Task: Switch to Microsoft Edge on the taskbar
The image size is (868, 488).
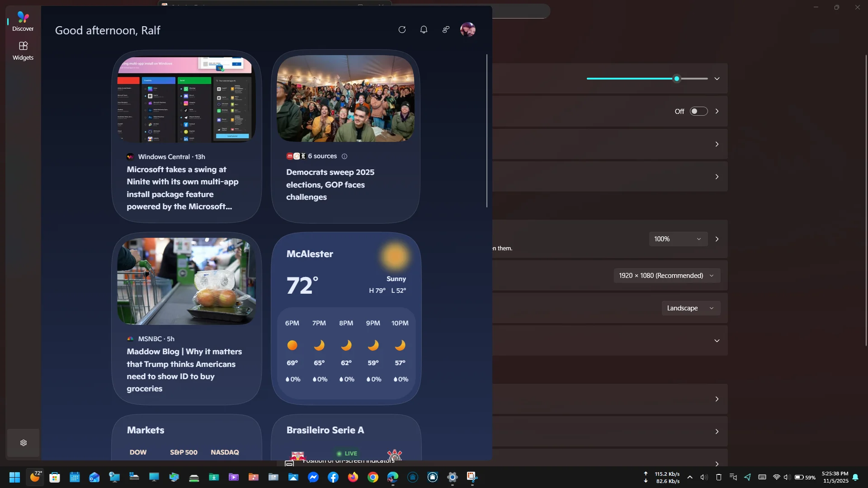Action: pos(393,477)
